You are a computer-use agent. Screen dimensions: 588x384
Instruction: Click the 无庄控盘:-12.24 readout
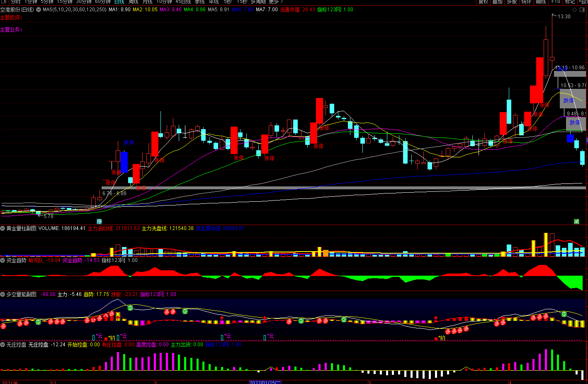pyautogui.click(x=47, y=345)
